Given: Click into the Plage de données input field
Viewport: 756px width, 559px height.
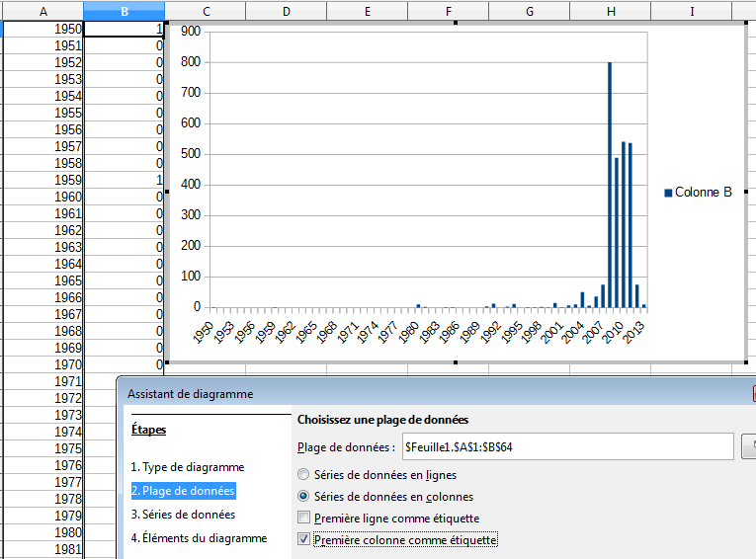Looking at the screenshot, I should point(568,446).
